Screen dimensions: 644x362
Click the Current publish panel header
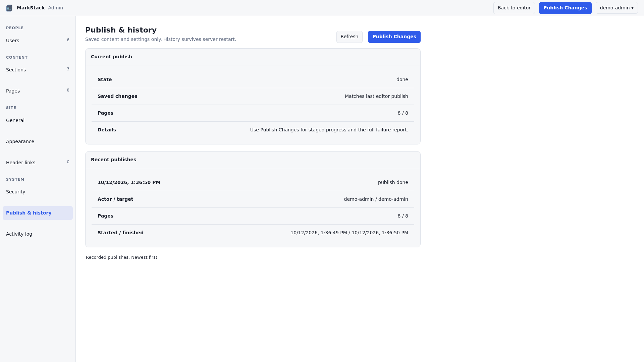pos(253,57)
